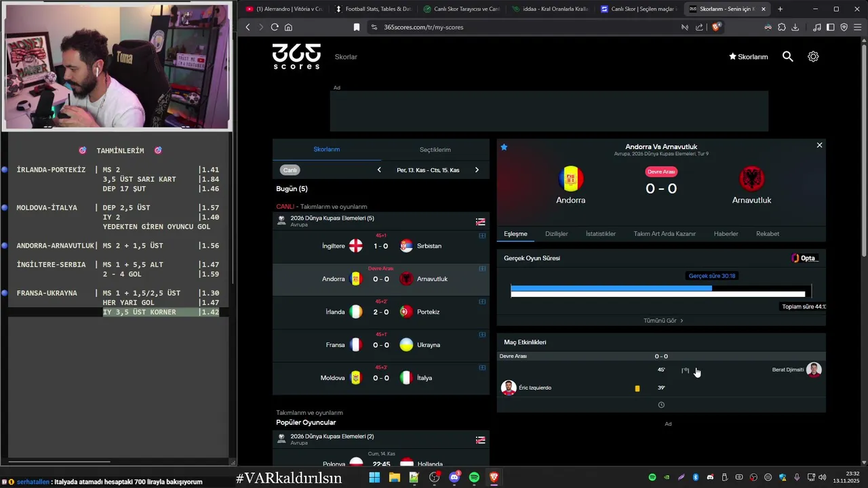The width and height of the screenshot is (868, 488).
Task: Open the Moldova vs İtalya match row
Action: pyautogui.click(x=381, y=378)
